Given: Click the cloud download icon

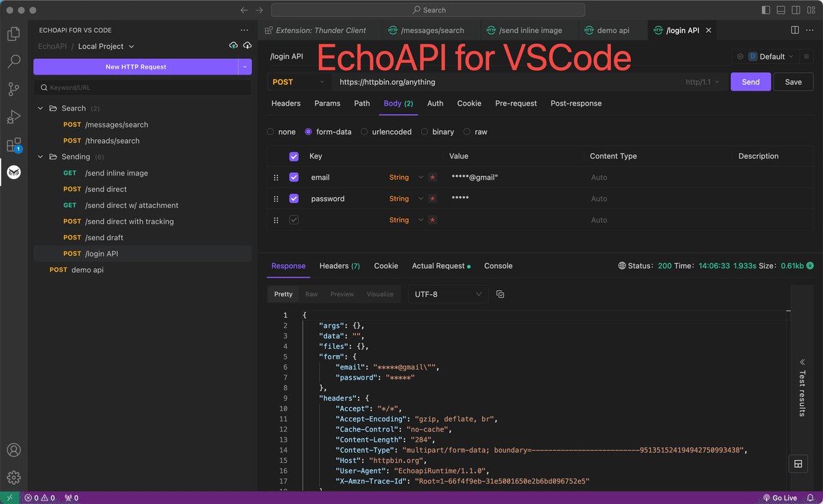Looking at the screenshot, I should tap(248, 45).
